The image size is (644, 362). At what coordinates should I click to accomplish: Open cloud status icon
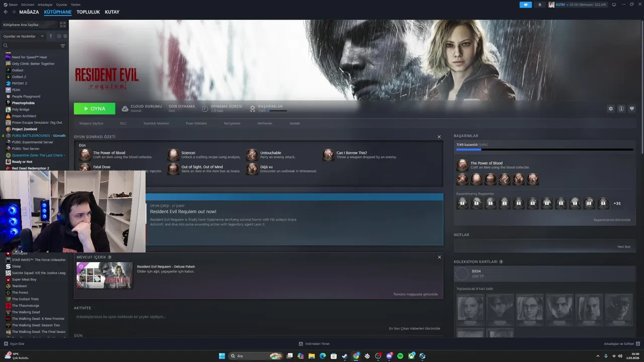coord(125,109)
